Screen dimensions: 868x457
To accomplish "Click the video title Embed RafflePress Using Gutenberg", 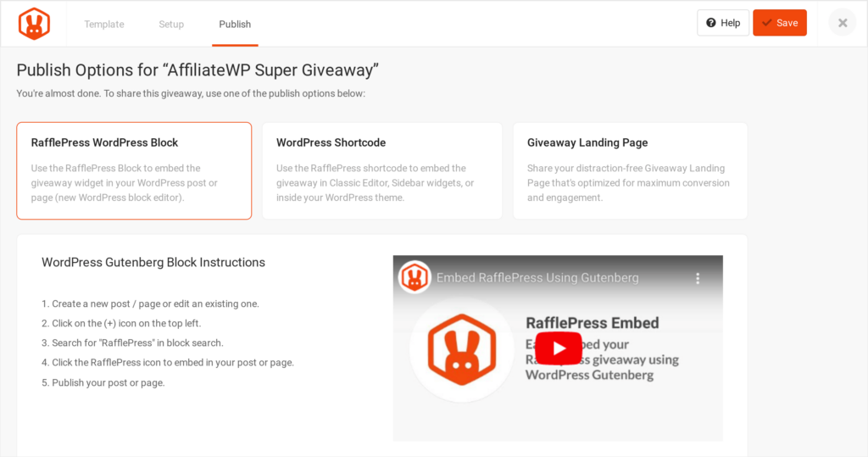I will click(537, 277).
